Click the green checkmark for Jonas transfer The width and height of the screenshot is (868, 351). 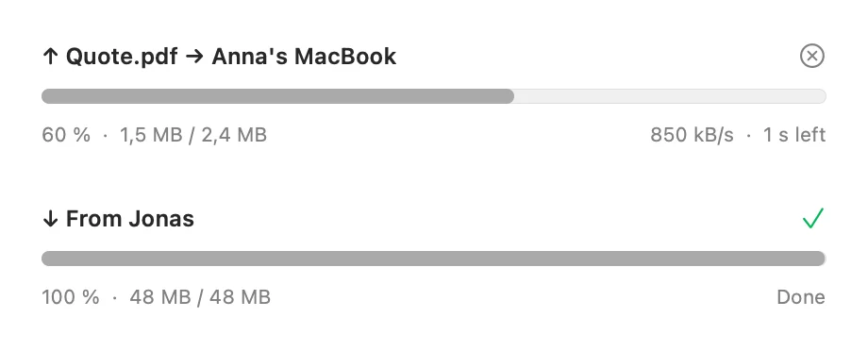tap(813, 218)
